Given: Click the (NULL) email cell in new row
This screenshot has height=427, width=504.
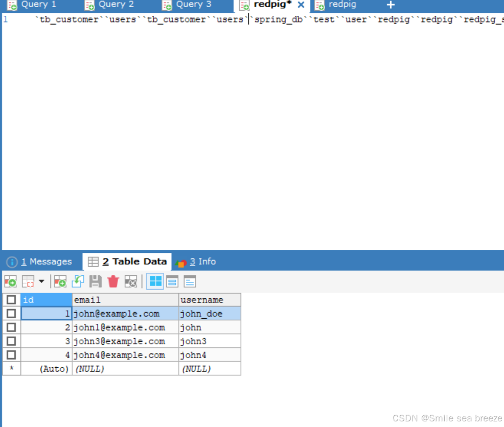Looking at the screenshot, I should pyautogui.click(x=125, y=369).
